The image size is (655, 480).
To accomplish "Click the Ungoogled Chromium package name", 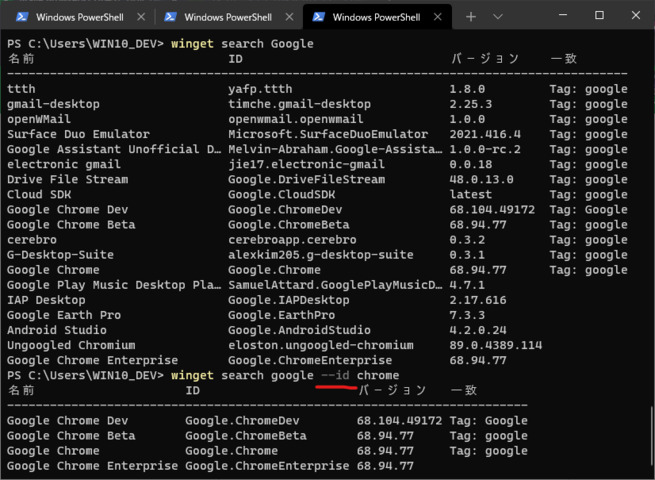I will click(70, 345).
